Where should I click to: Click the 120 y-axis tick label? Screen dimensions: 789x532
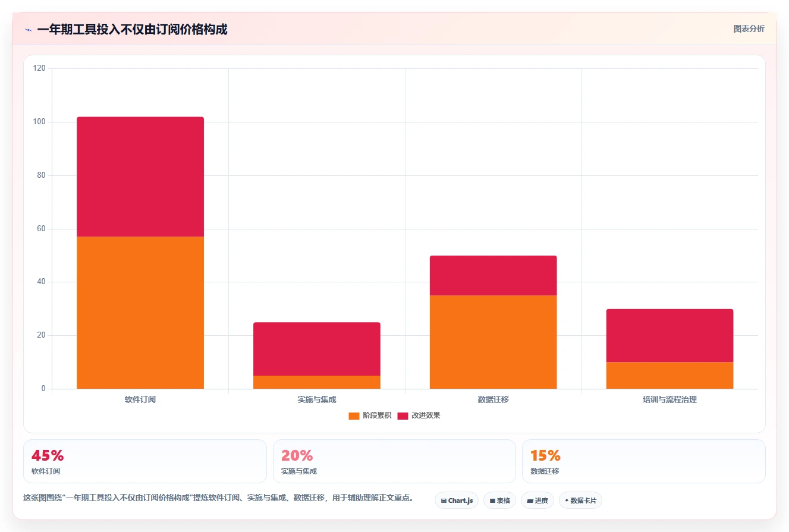[x=39, y=68]
